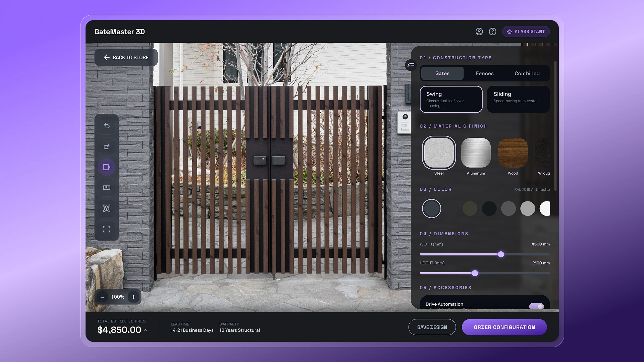The width and height of the screenshot is (644, 362).
Task: Expand the total price breakdown chevron
Action: pos(146,330)
